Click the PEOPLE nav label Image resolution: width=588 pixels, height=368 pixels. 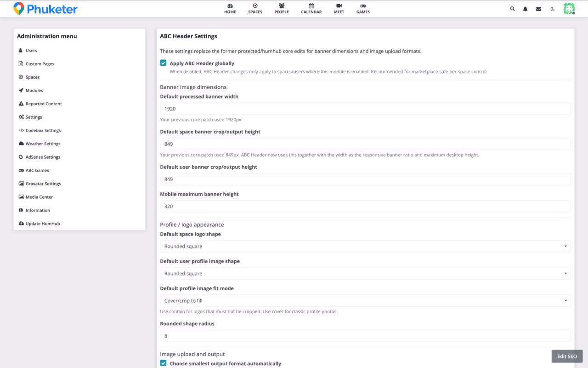(x=282, y=12)
